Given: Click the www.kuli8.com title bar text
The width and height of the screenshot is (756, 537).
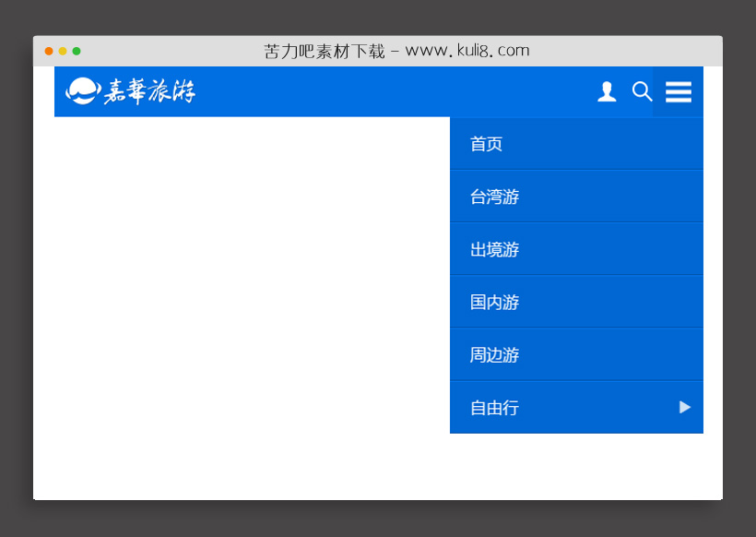Looking at the screenshot, I should (x=396, y=51).
